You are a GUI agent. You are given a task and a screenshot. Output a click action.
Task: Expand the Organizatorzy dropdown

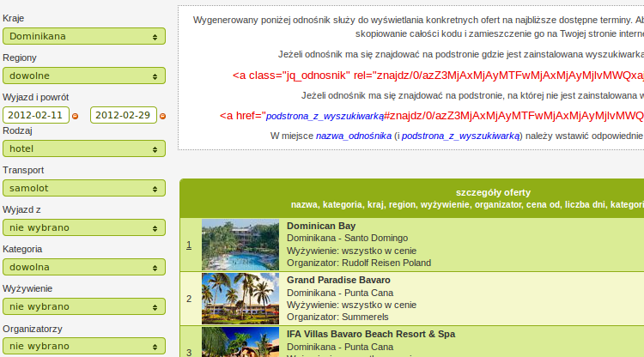pos(84,346)
